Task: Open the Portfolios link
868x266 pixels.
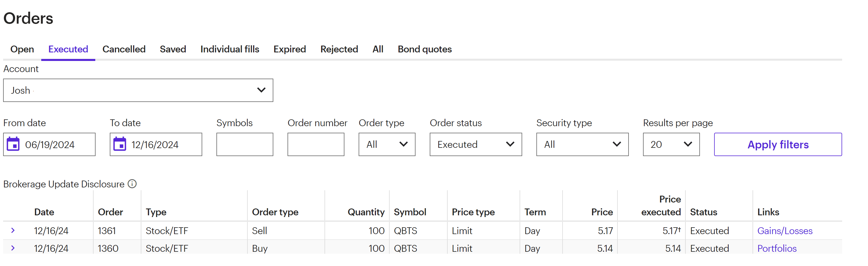Action: 777,248
